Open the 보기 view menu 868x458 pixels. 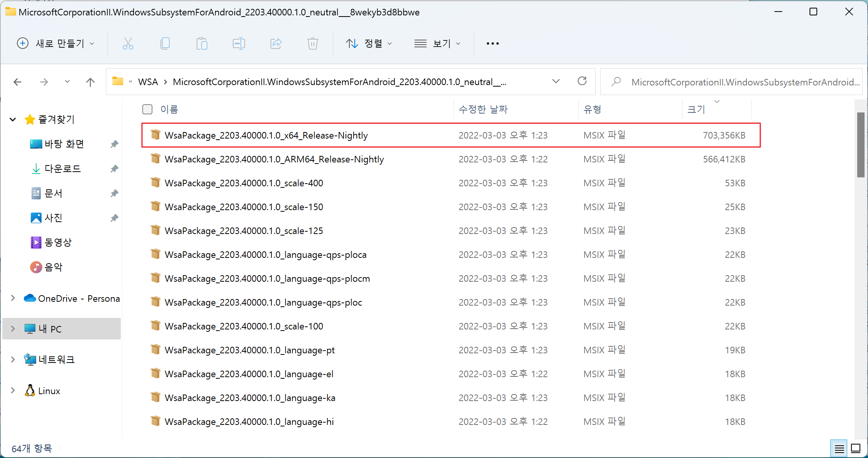[x=437, y=43]
